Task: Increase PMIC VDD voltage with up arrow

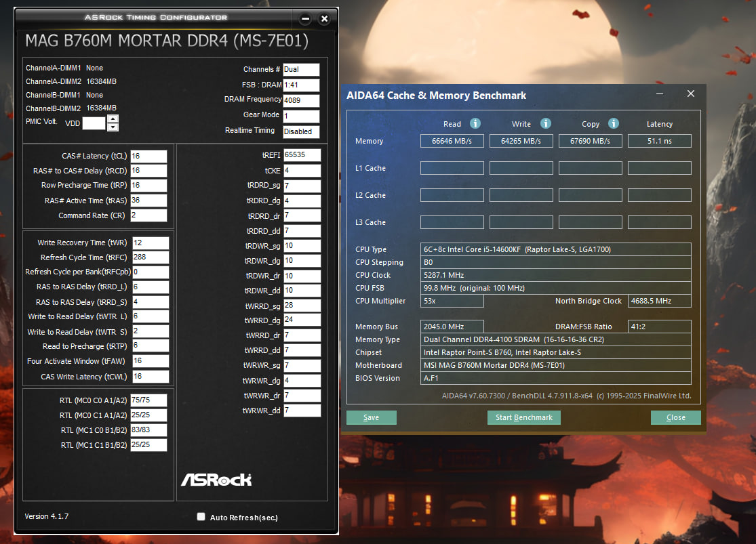Action: click(113, 119)
